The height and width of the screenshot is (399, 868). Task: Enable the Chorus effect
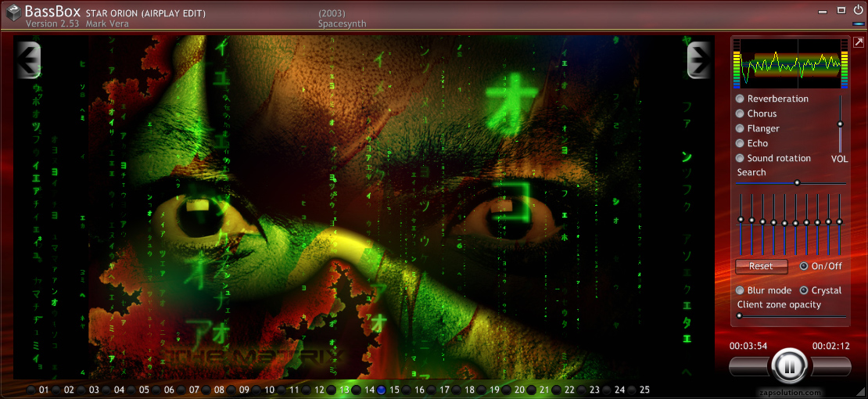pos(740,113)
